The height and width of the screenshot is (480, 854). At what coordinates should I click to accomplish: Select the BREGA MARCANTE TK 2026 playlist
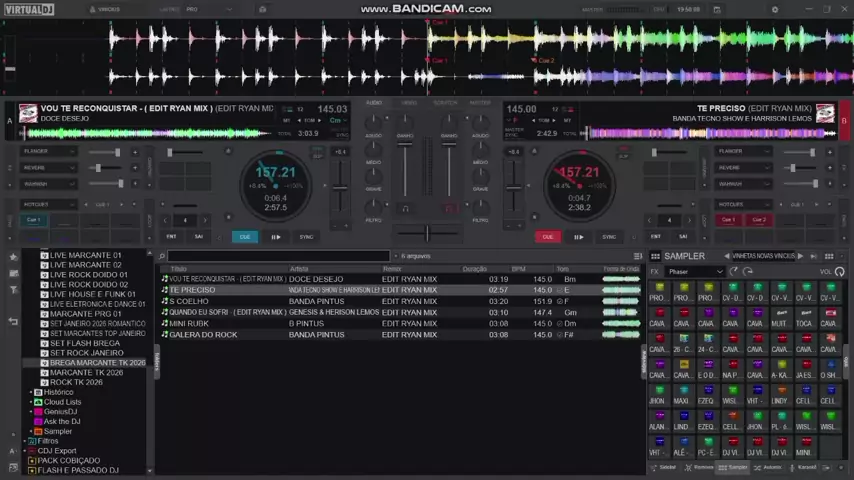pos(97,363)
